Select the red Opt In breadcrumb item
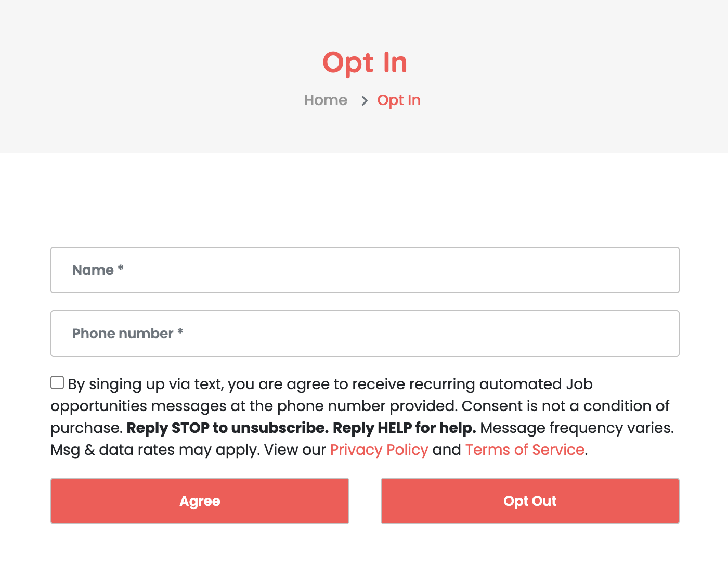The image size is (728, 564). [399, 100]
